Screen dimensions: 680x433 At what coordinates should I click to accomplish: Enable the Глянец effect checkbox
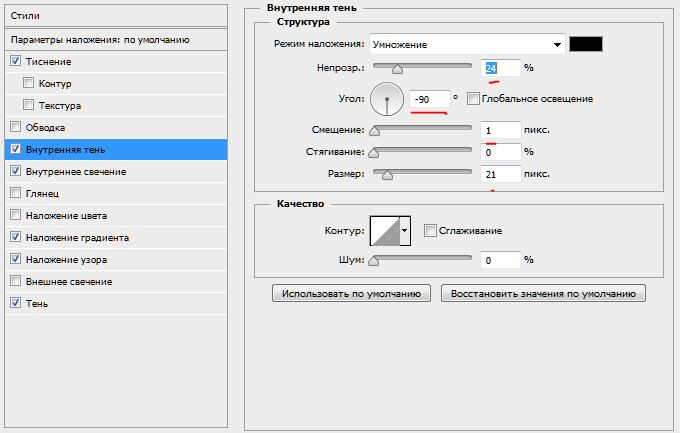(x=15, y=193)
